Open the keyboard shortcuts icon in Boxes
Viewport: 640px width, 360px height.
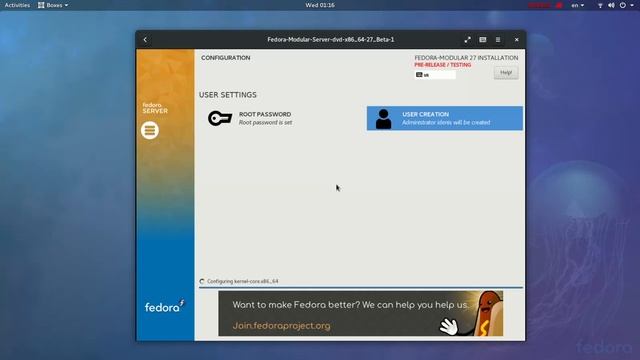pyautogui.click(x=483, y=40)
